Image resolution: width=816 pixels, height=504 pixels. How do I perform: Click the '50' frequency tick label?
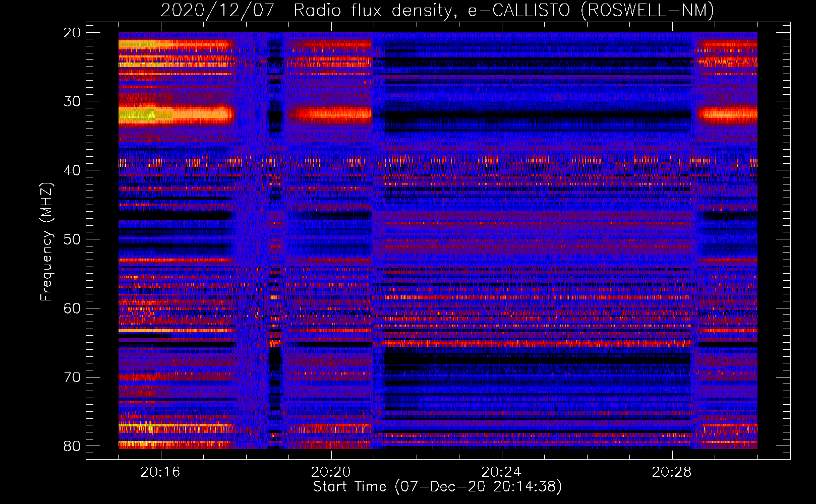point(72,239)
